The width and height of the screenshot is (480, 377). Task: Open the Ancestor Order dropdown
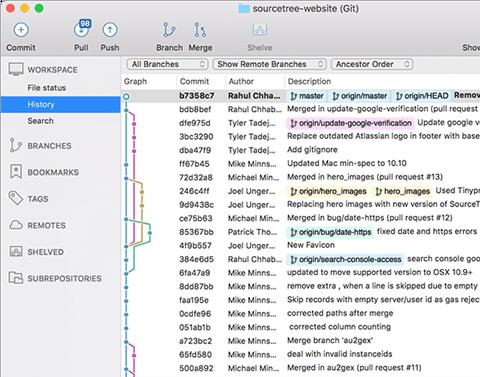tap(372, 64)
